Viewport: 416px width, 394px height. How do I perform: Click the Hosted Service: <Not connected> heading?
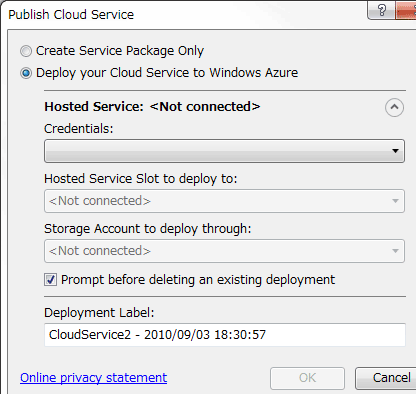(x=152, y=107)
